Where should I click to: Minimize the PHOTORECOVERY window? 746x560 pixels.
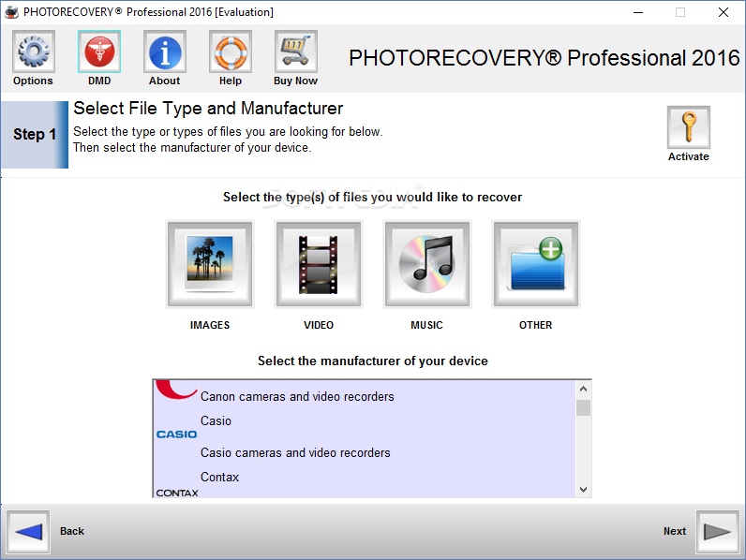point(638,12)
